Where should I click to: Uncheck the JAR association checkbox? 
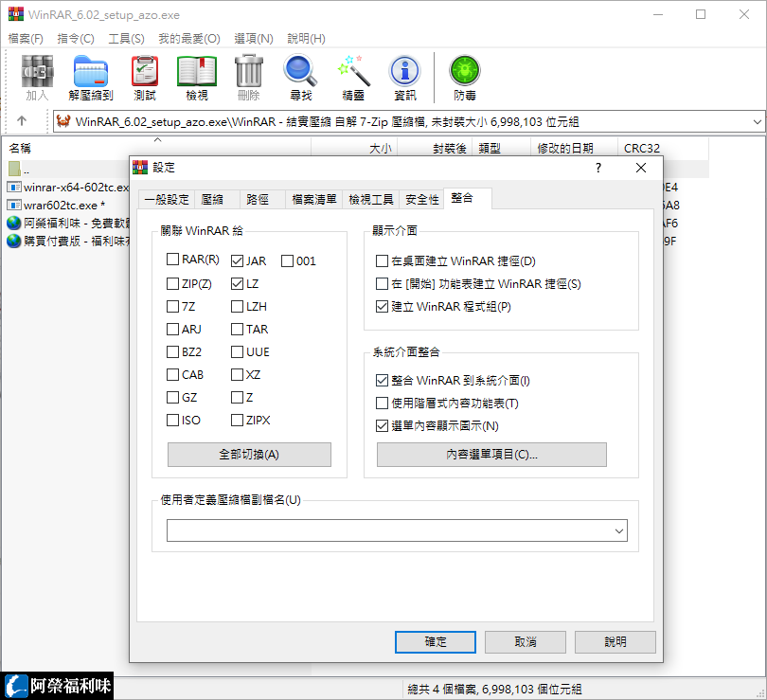tap(238, 261)
